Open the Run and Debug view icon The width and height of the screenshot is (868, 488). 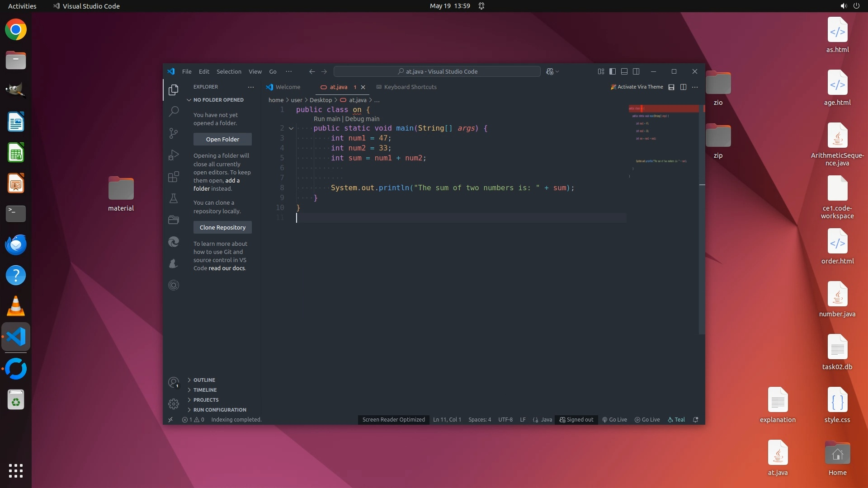174,155
